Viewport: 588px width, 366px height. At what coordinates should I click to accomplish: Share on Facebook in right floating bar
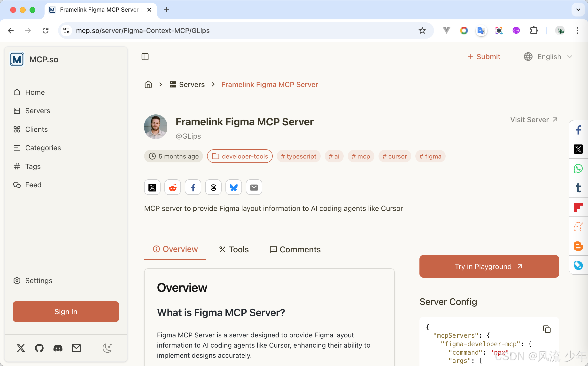(578, 130)
